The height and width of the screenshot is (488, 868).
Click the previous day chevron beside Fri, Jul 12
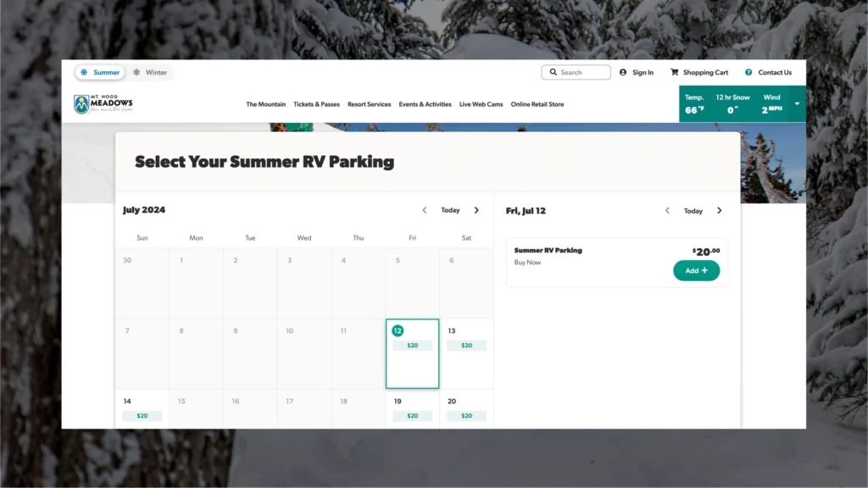[667, 211]
